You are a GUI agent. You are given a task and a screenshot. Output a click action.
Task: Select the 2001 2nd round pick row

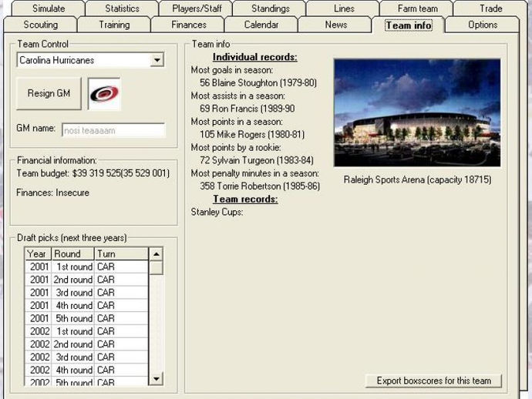click(x=86, y=280)
